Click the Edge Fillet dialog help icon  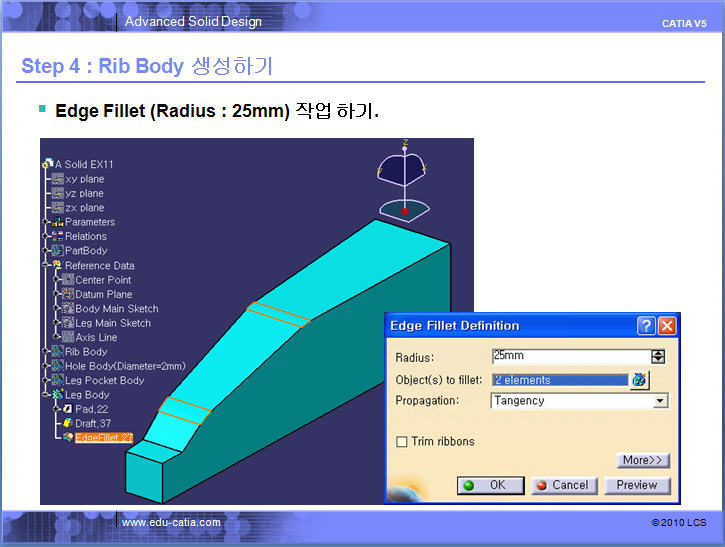click(x=647, y=326)
